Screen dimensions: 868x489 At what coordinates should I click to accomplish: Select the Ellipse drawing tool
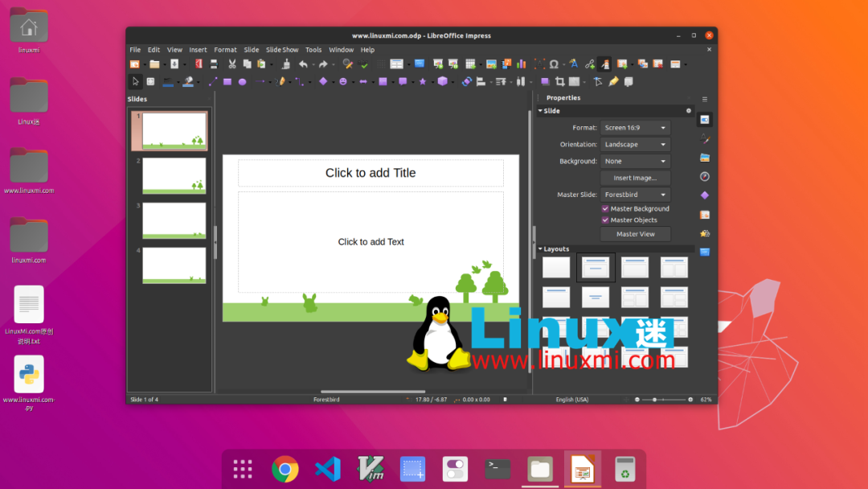243,81
